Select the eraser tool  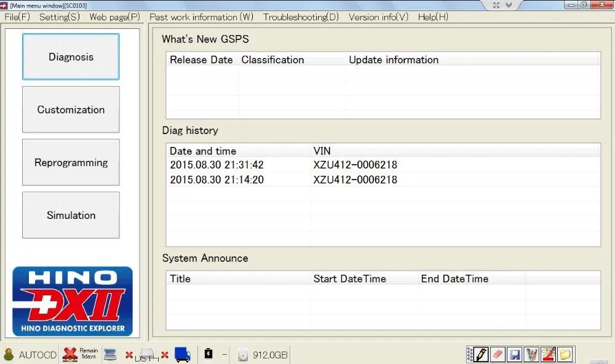498,354
